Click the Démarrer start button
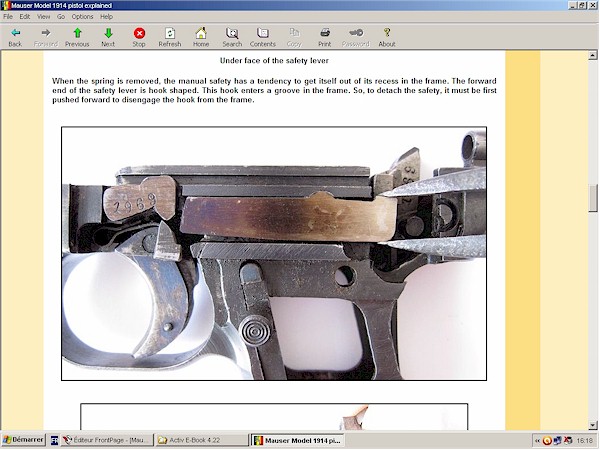 (x=24, y=440)
